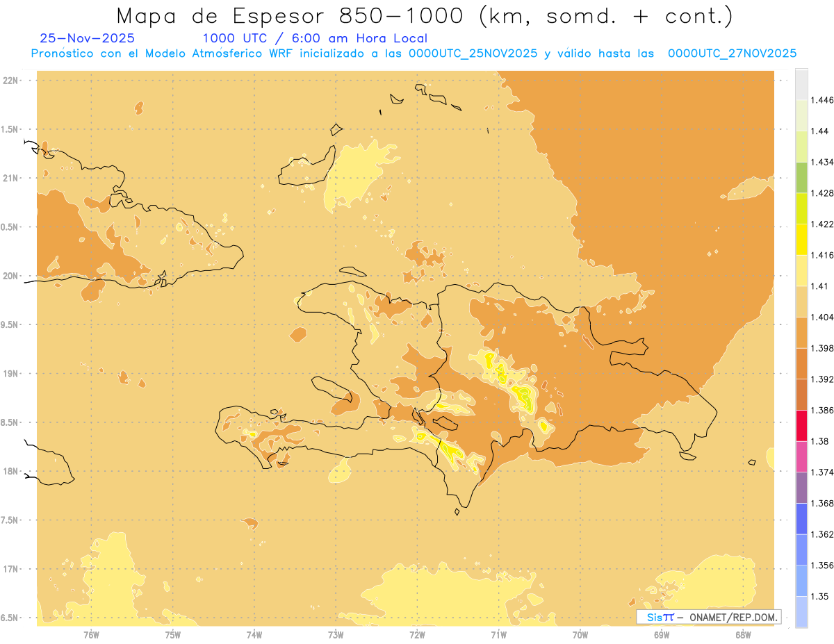
Task: Click the '69W' longitude label
Action: [x=662, y=635]
